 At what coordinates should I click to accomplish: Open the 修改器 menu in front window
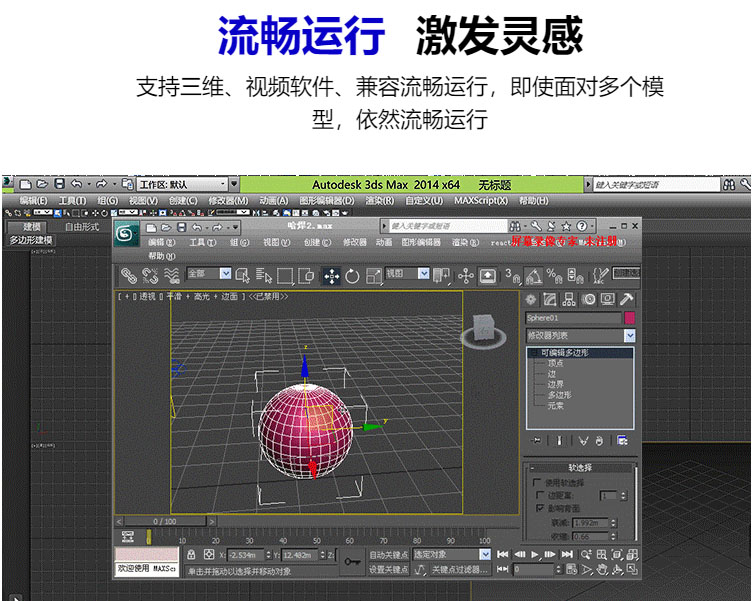[x=354, y=242]
